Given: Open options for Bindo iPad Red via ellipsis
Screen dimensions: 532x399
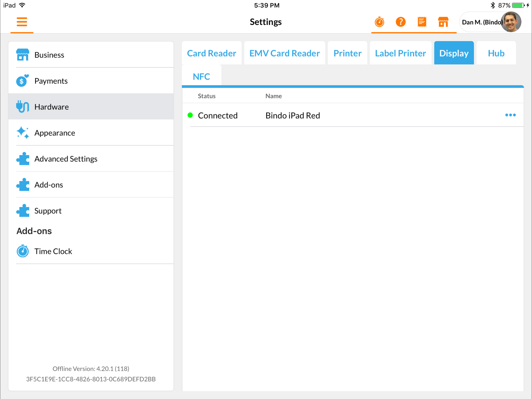Looking at the screenshot, I should tap(511, 115).
